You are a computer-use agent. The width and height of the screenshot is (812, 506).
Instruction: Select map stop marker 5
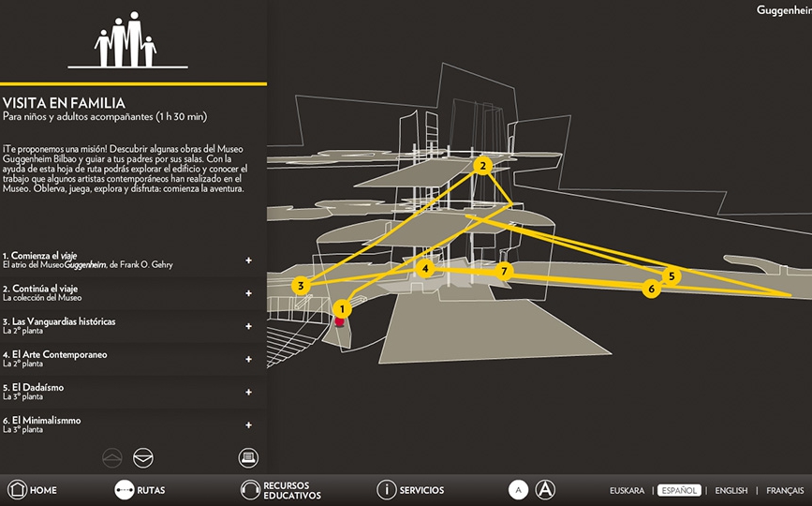pyautogui.click(x=672, y=276)
